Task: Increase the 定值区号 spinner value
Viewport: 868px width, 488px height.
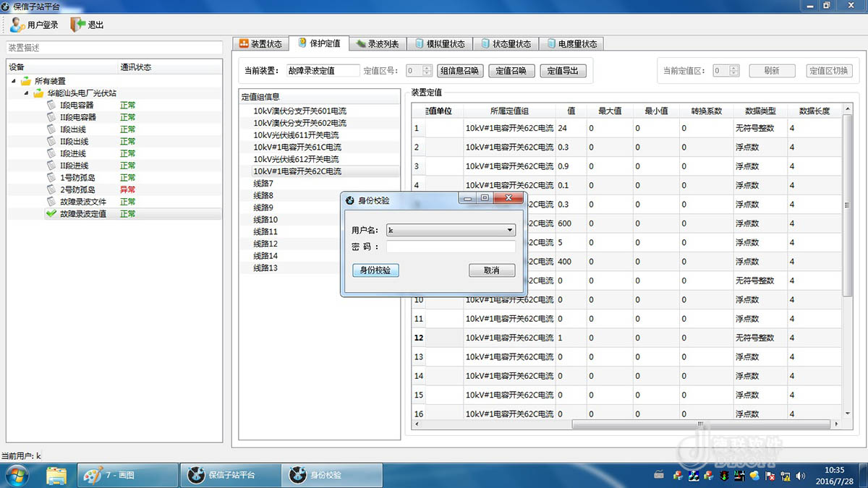Action: (430, 68)
